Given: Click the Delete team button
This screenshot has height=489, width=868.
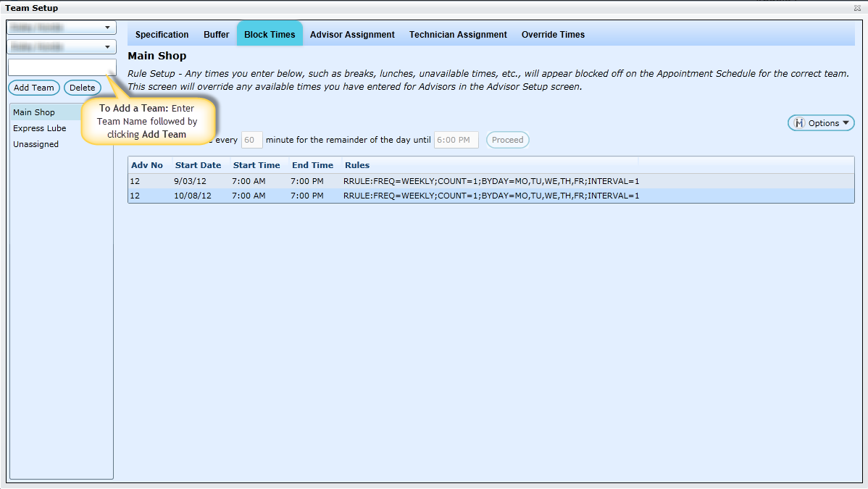Looking at the screenshot, I should tap(82, 88).
